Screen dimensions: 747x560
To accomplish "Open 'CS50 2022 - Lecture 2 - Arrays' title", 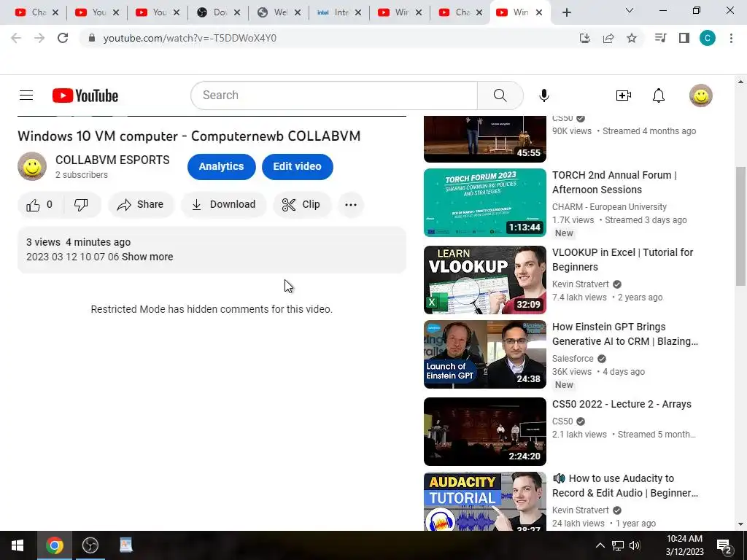I will 622,404.
